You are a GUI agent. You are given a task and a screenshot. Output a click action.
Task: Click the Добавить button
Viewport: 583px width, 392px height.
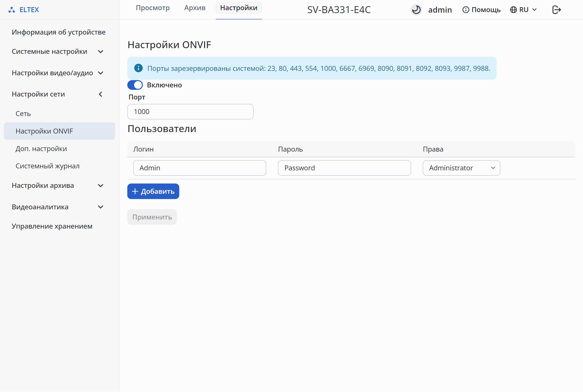coord(153,191)
